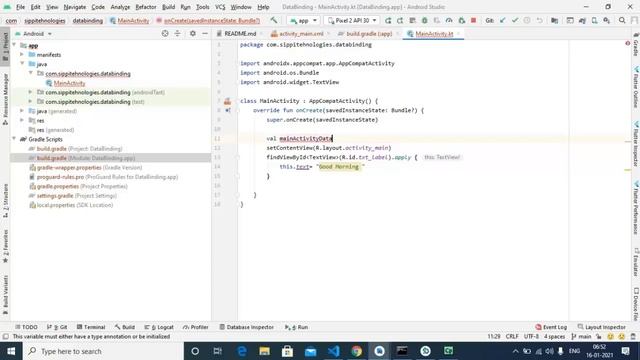Screen dimensions: 640x360
Task: Toggle the Resource Manager side panel
Action: click(5, 98)
